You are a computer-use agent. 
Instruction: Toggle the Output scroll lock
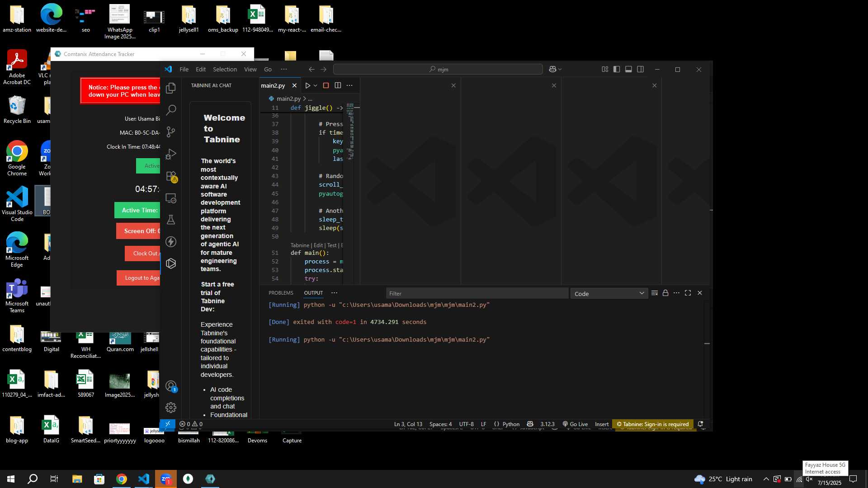pyautogui.click(x=665, y=293)
